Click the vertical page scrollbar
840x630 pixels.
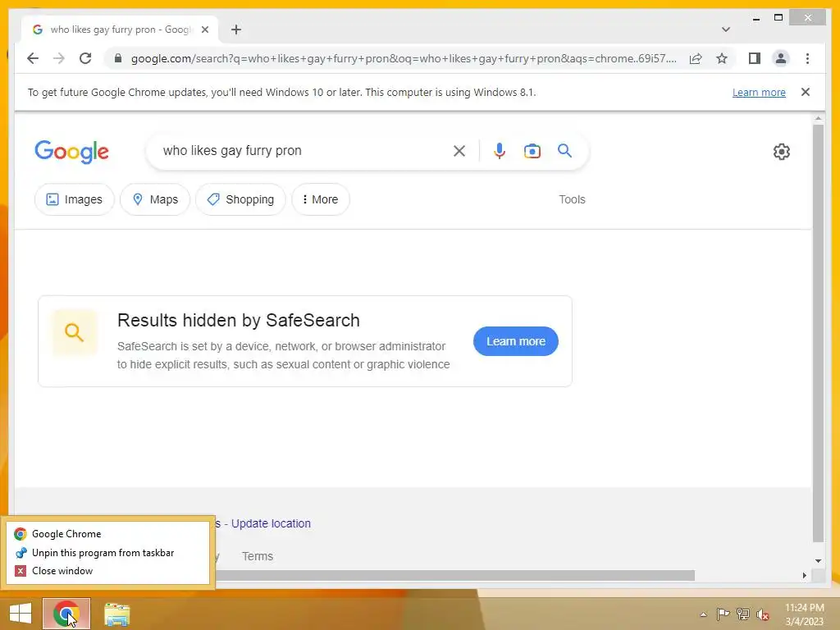(x=818, y=332)
